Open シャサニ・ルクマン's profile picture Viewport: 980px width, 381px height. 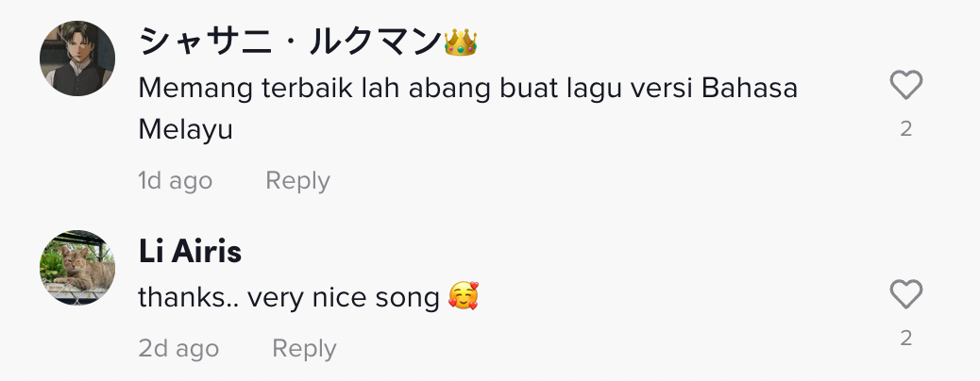tap(77, 58)
